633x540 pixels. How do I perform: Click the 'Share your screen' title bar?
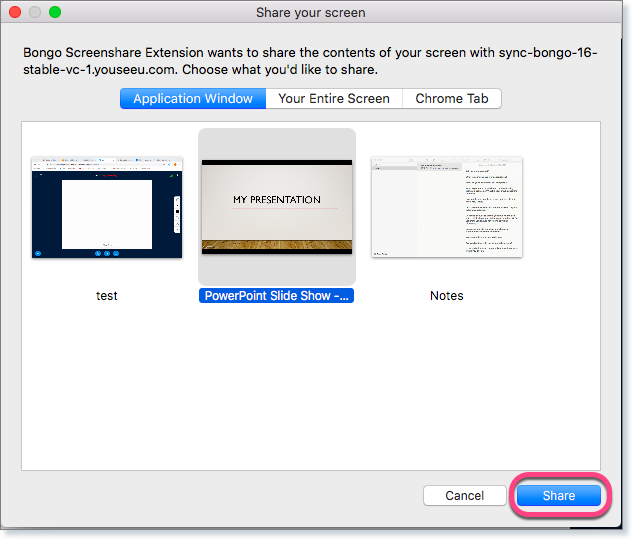coord(310,13)
